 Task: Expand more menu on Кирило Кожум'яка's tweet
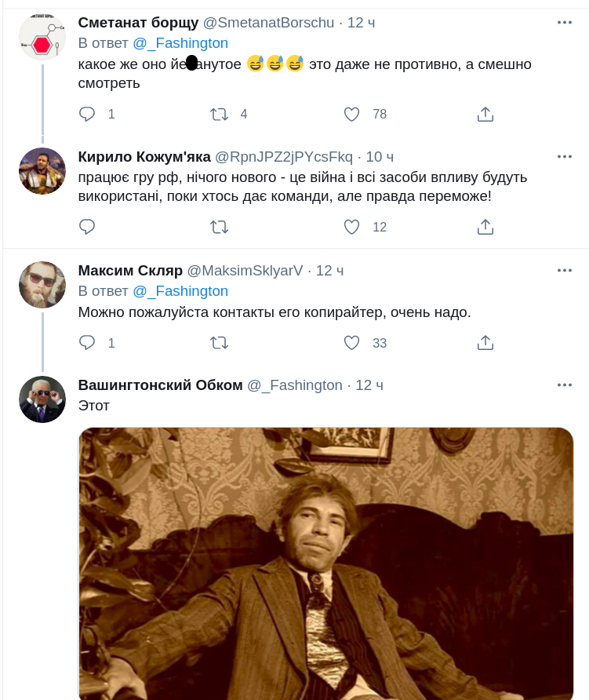[565, 156]
